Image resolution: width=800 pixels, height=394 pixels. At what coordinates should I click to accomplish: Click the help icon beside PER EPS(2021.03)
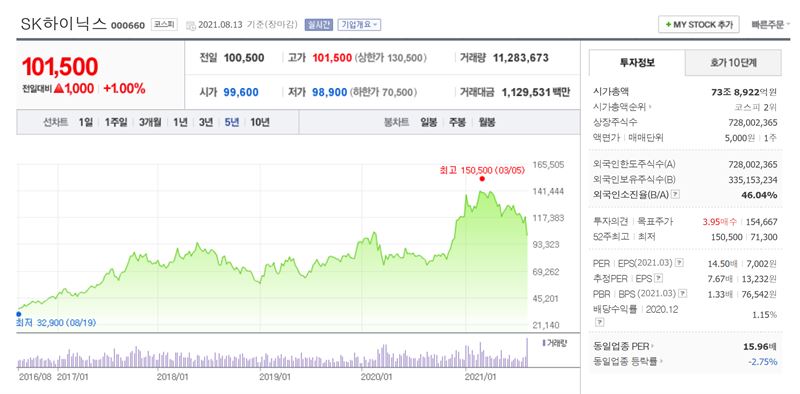679,263
